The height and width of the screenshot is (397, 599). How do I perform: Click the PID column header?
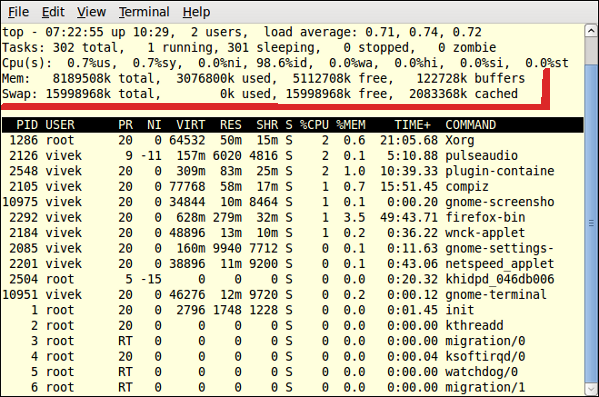pos(27,125)
